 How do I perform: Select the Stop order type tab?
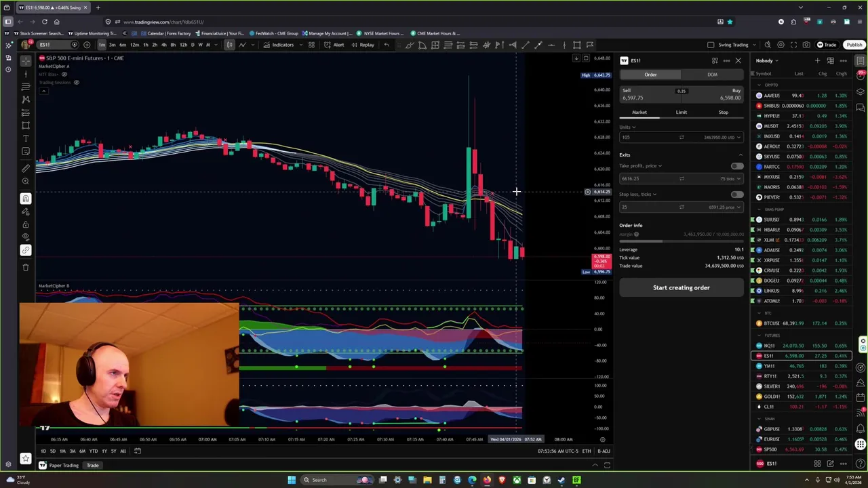click(723, 113)
